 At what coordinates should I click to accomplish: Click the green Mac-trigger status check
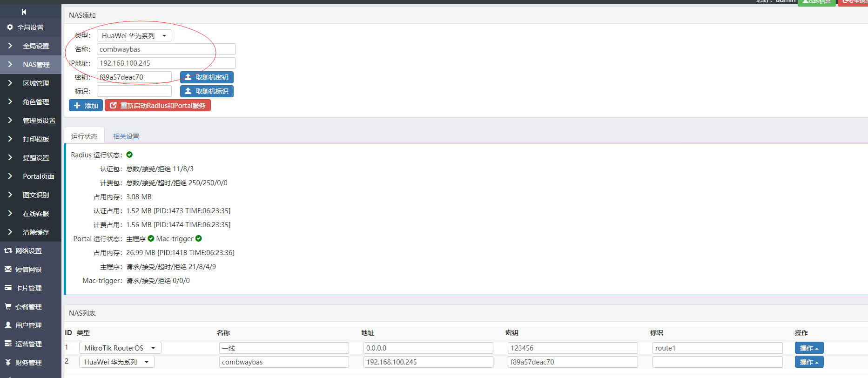199,239
